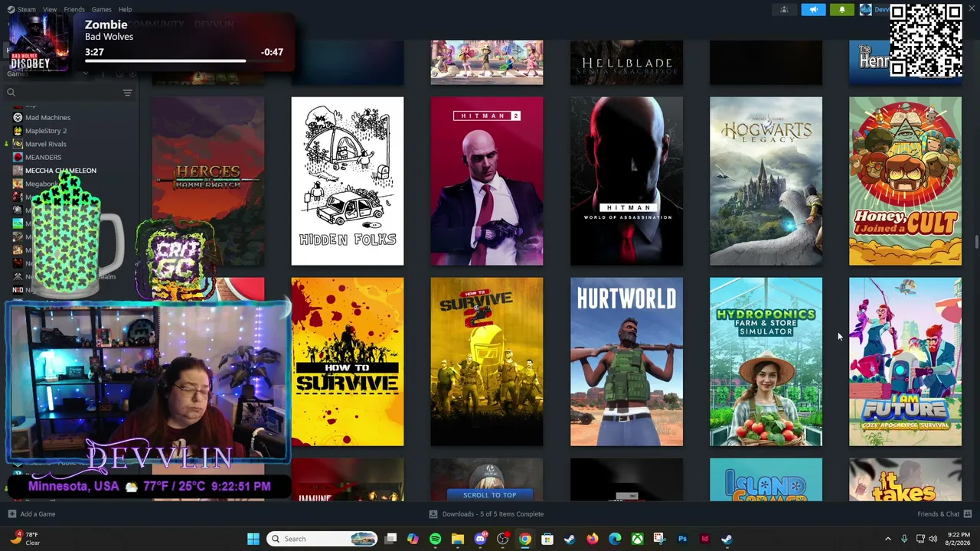This screenshot has height=551, width=980.
Task: Open Discord from the taskbar
Action: (480, 539)
